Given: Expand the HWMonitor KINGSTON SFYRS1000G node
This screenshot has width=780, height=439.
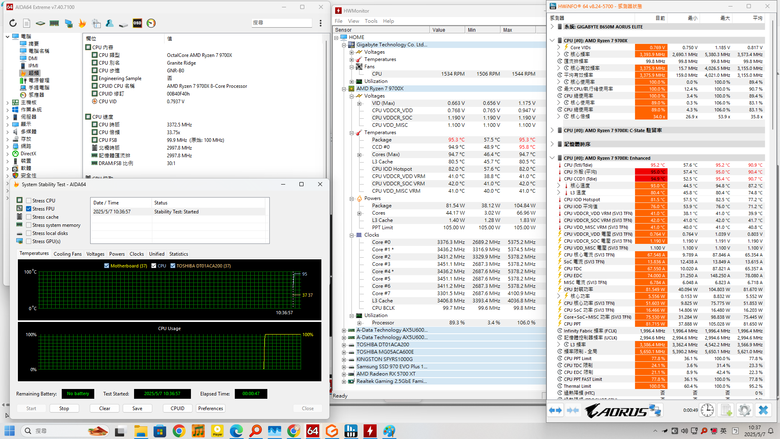Looking at the screenshot, I should click(x=344, y=359).
